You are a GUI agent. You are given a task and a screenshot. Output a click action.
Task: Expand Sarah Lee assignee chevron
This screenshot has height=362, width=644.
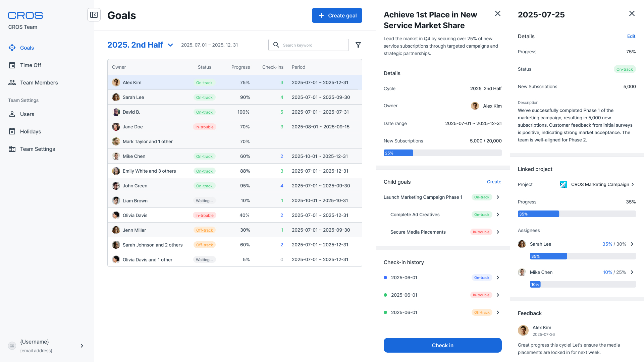pos(632,244)
